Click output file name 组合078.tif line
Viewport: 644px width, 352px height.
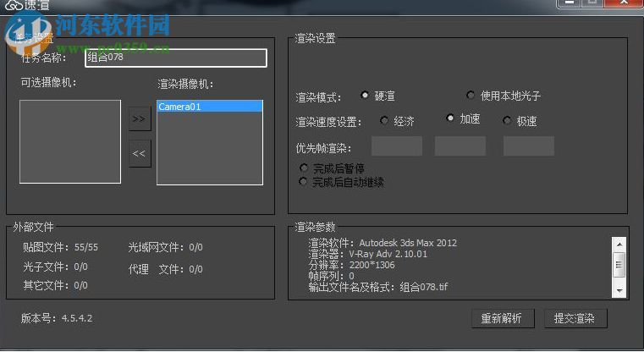point(378,287)
